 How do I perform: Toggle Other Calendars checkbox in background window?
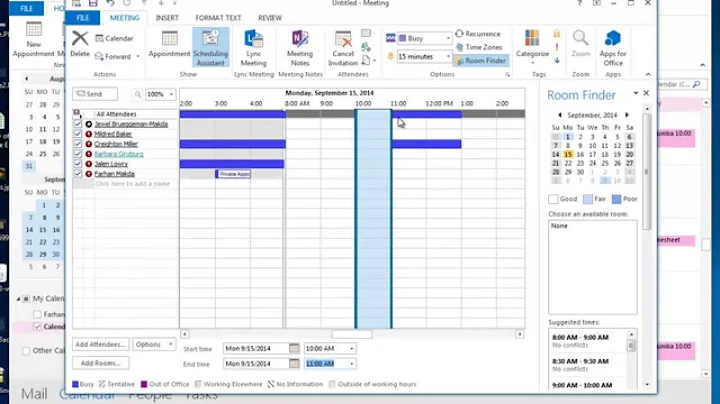pos(26,351)
